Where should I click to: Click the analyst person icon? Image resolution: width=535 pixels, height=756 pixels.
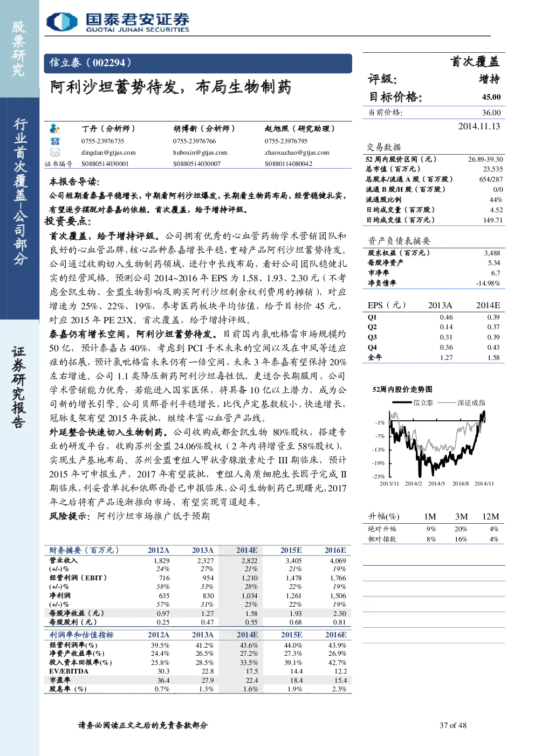pyautogui.click(x=54, y=129)
